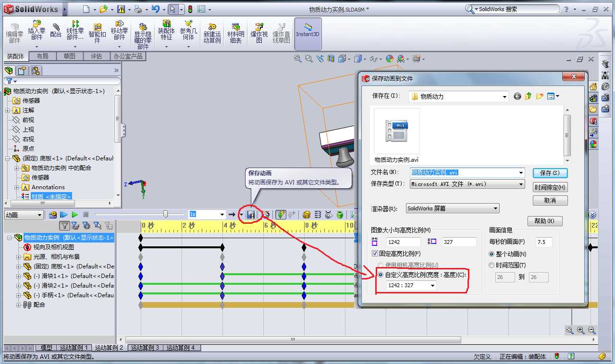Click 帮助(H) button in dialog

[x=544, y=221]
